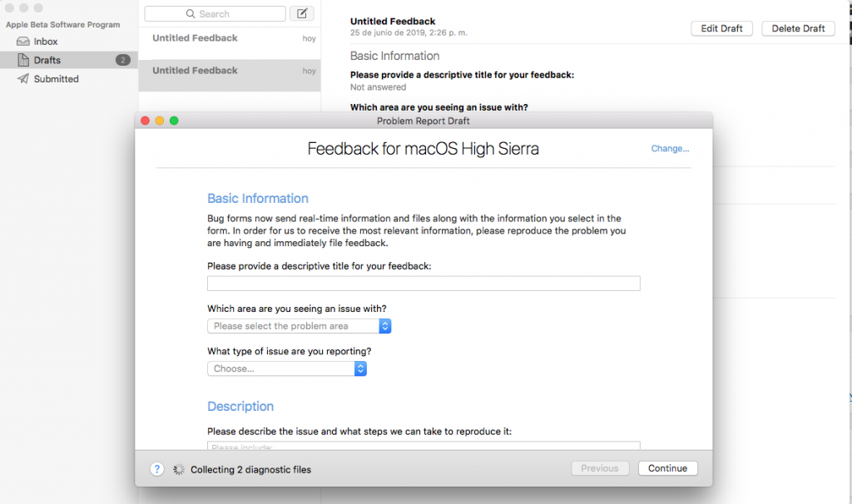
Task: Select the first Untitled Feedback draft
Action: (x=230, y=43)
